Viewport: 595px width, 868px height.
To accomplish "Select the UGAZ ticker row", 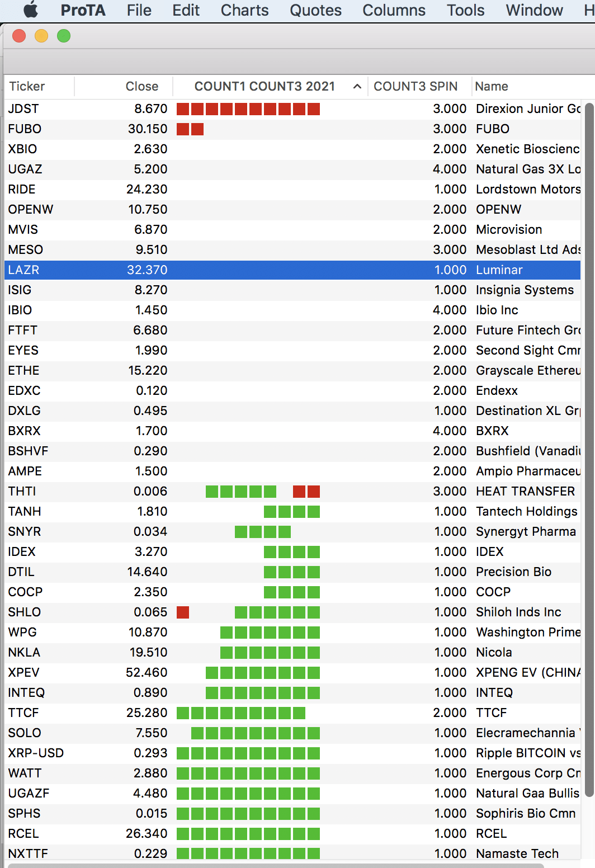I will tap(292, 169).
